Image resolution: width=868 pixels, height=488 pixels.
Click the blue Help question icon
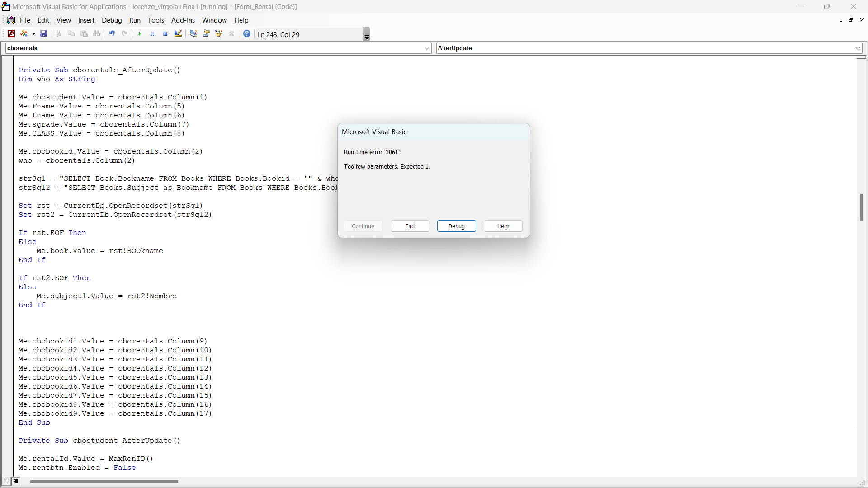tap(247, 34)
